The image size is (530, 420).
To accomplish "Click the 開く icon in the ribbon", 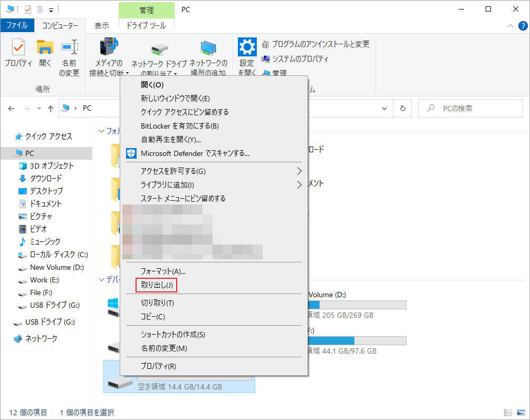I will click(x=45, y=54).
